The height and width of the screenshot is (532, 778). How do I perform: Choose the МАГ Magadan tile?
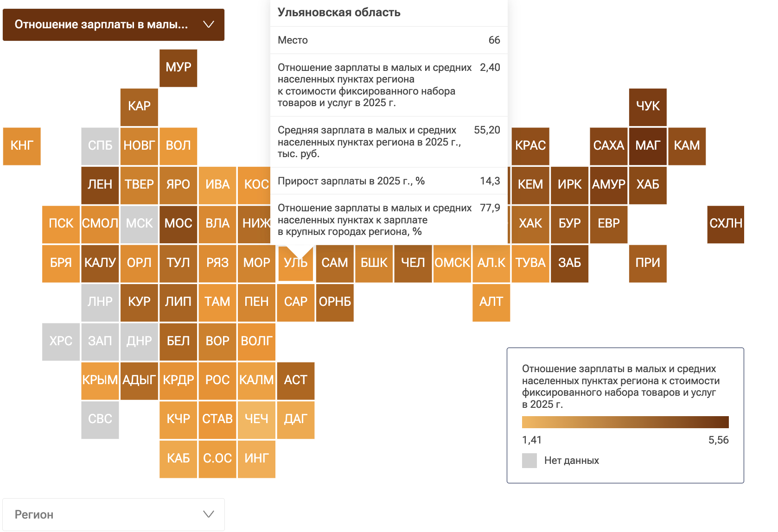(648, 146)
